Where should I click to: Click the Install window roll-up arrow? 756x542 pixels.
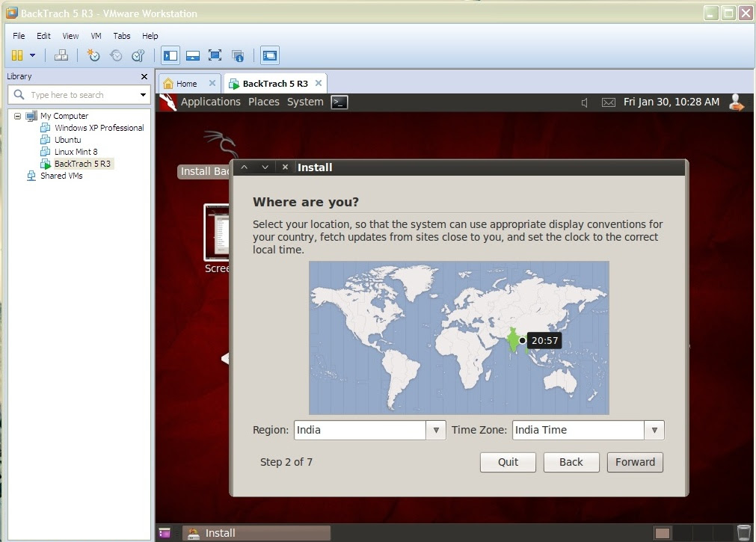[245, 167]
